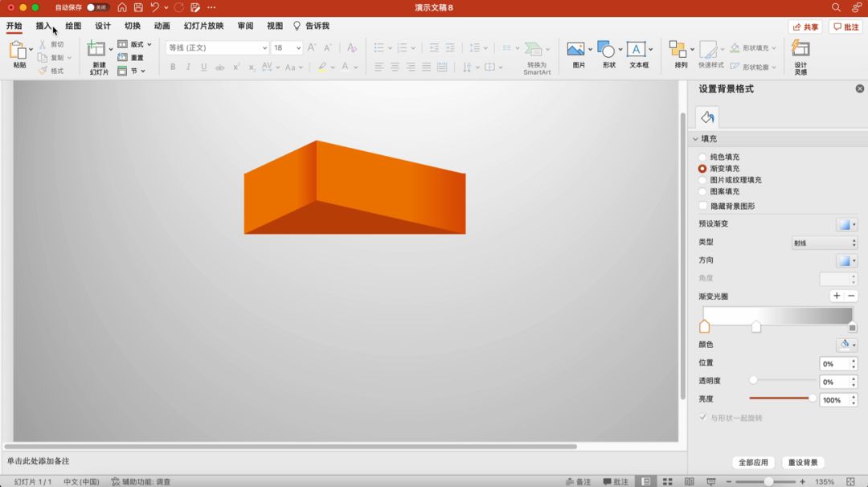The height and width of the screenshot is (487, 868).
Task: Insert a Picture using the picture icon
Action: [x=575, y=49]
